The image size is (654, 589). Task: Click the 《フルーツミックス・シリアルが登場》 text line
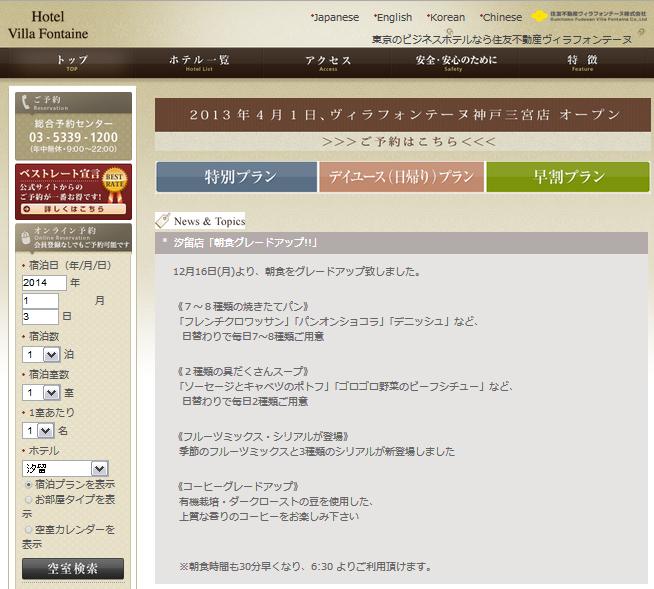[263, 436]
